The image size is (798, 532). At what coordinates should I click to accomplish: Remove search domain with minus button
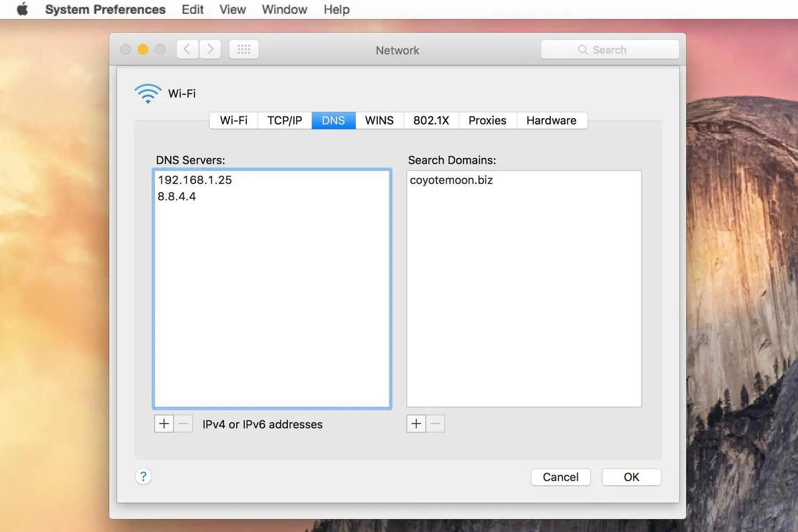click(435, 424)
